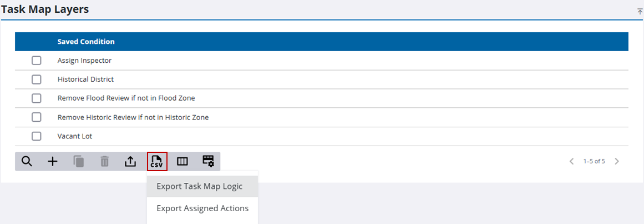Add a new task map layer
The height and width of the screenshot is (224, 644).
pyautogui.click(x=53, y=161)
